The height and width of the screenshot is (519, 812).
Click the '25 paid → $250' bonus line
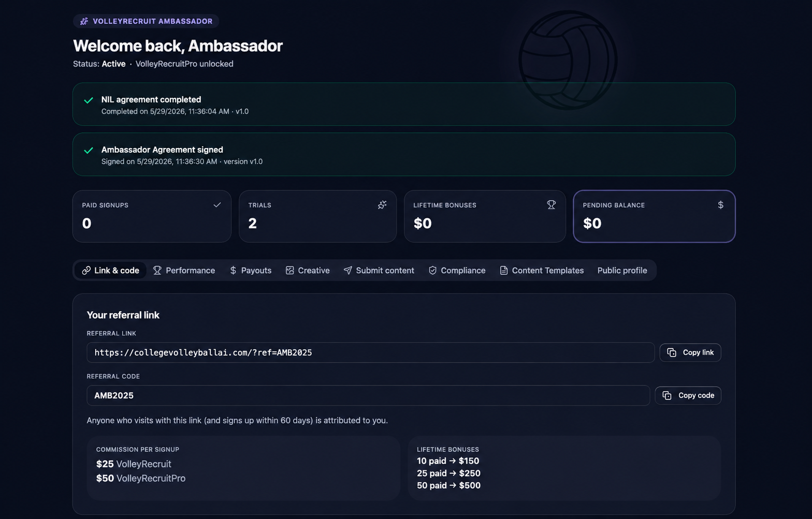tap(448, 473)
